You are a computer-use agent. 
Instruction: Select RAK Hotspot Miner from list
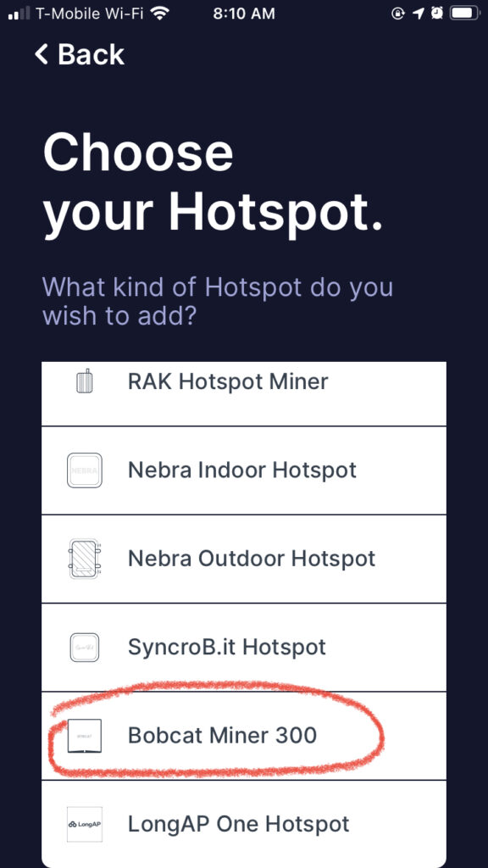[244, 393]
